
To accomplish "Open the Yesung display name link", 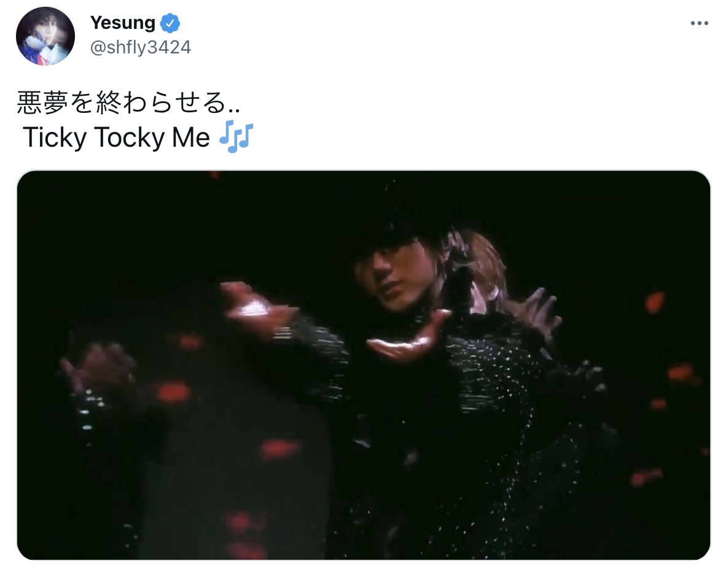I will coord(123,23).
